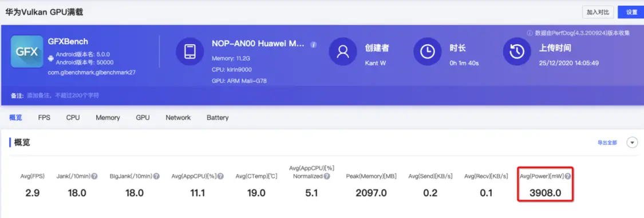This screenshot has height=218, width=644.
Task: Click the upload time history icon
Action: pyautogui.click(x=517, y=51)
